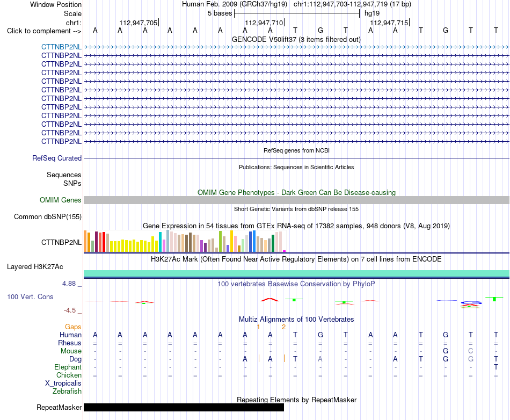Click the Layered H3K27Ac label
510x420 pixels.
[35, 267]
